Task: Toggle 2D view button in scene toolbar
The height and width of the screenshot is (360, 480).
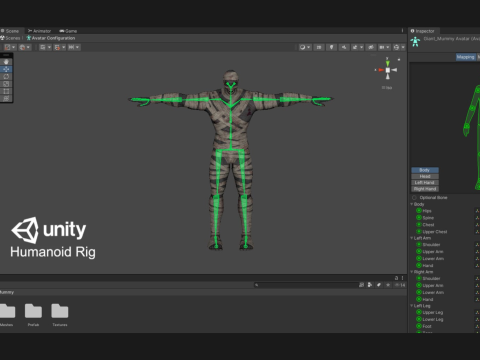Action: (x=319, y=47)
